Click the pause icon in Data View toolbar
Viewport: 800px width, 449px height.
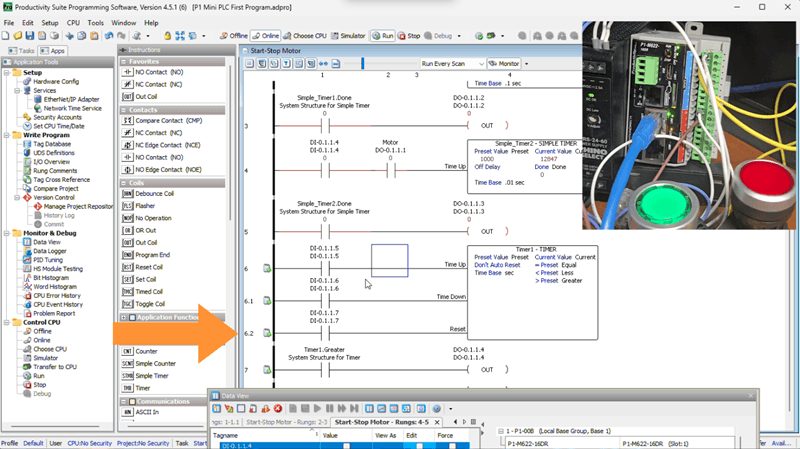pyautogui.click(x=330, y=409)
